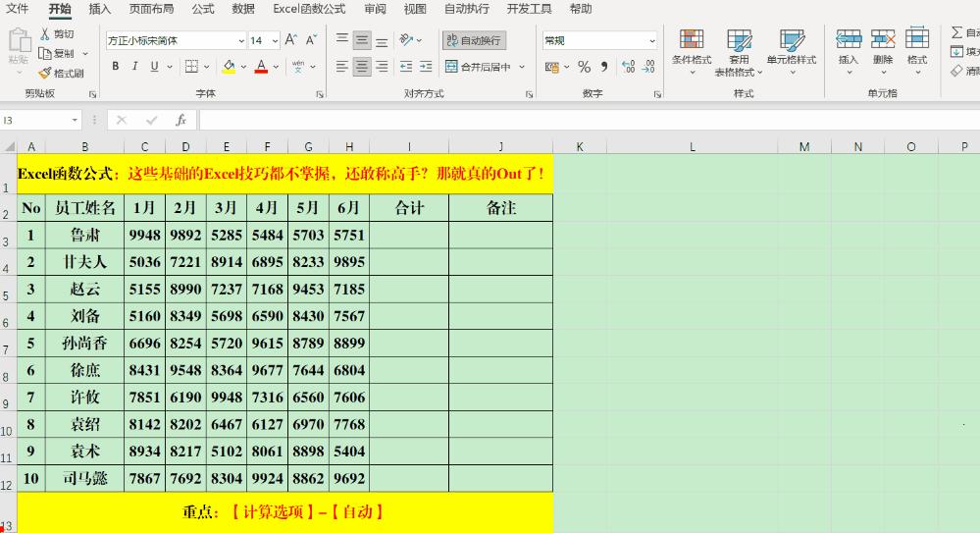
Task: Toggle middle vertical alignment
Action: tap(362, 40)
